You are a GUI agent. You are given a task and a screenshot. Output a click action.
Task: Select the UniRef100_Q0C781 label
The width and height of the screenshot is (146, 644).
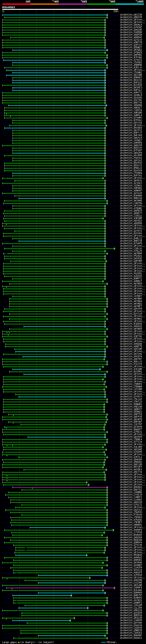pos(131,100)
